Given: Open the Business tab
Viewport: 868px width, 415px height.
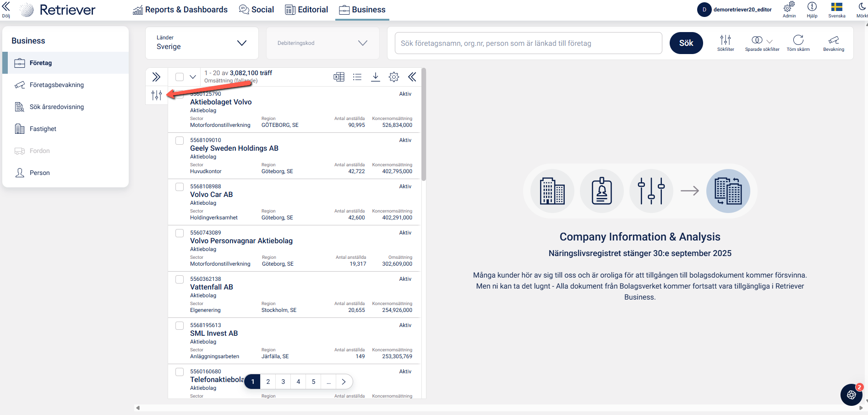Looking at the screenshot, I should (x=362, y=10).
